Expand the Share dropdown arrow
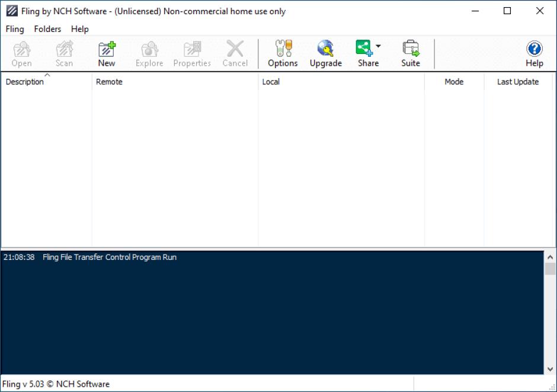This screenshot has width=557, height=392. [378, 46]
